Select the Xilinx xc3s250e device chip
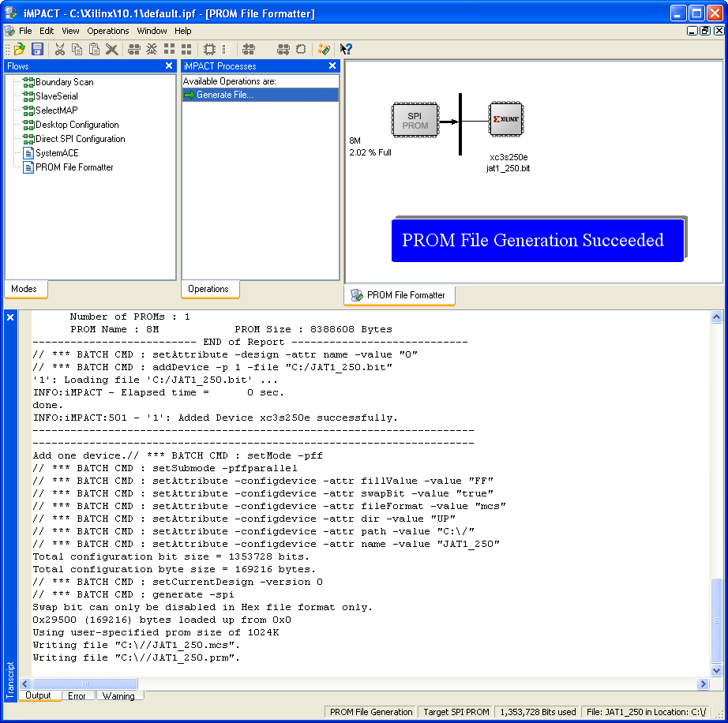Viewport: 728px width, 723px height. coord(506,119)
